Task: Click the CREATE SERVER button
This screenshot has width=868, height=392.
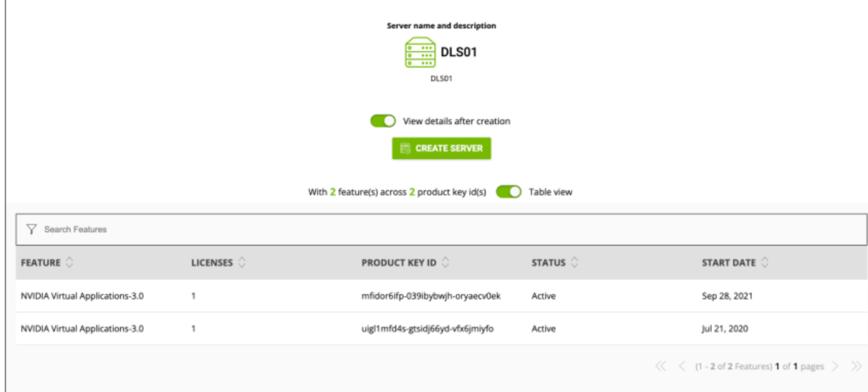Action: click(441, 148)
